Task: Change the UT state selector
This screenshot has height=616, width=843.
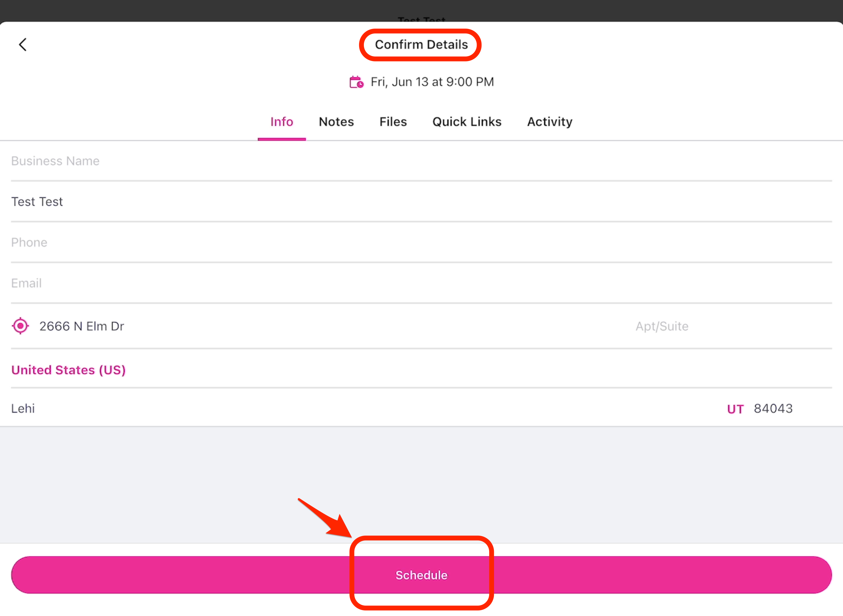Action: [735, 409]
